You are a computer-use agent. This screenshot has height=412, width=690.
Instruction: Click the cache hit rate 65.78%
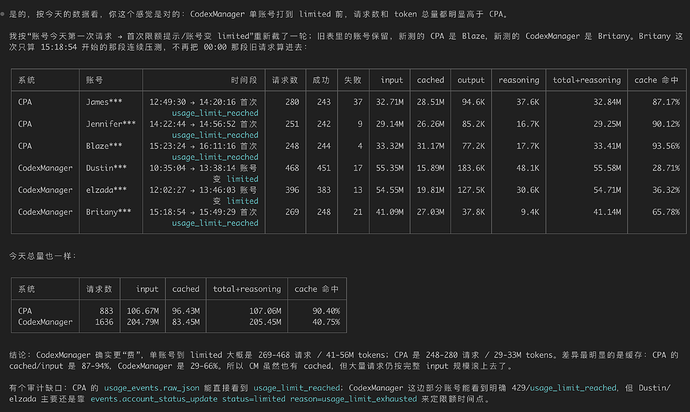[x=666, y=212]
